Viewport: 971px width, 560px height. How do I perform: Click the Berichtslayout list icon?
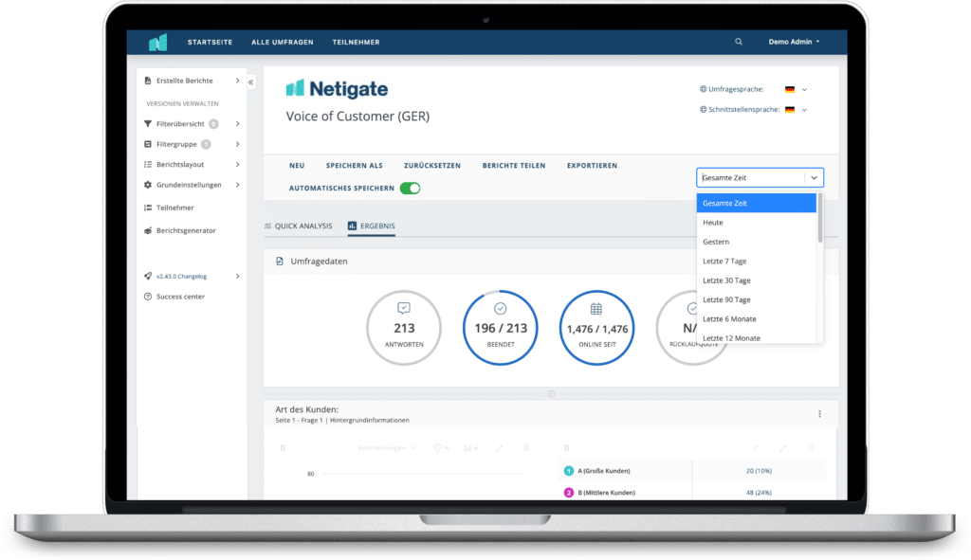click(x=147, y=165)
